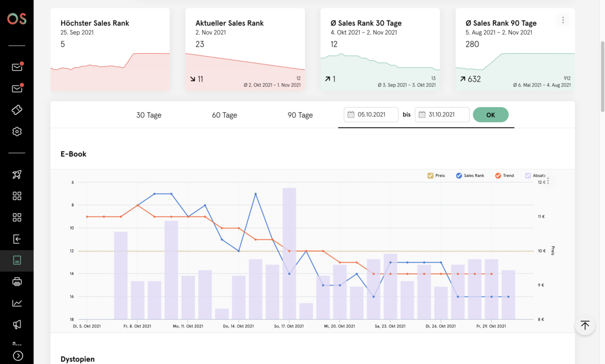Image resolution: width=605 pixels, height=364 pixels.
Task: Open the line chart sidebar icon
Action: 17,303
